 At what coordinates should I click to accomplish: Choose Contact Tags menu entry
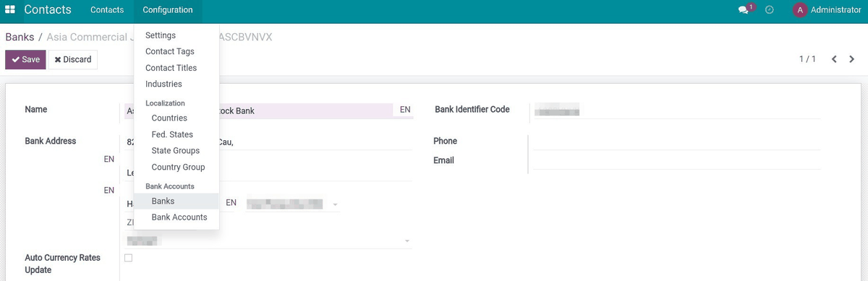(x=170, y=51)
